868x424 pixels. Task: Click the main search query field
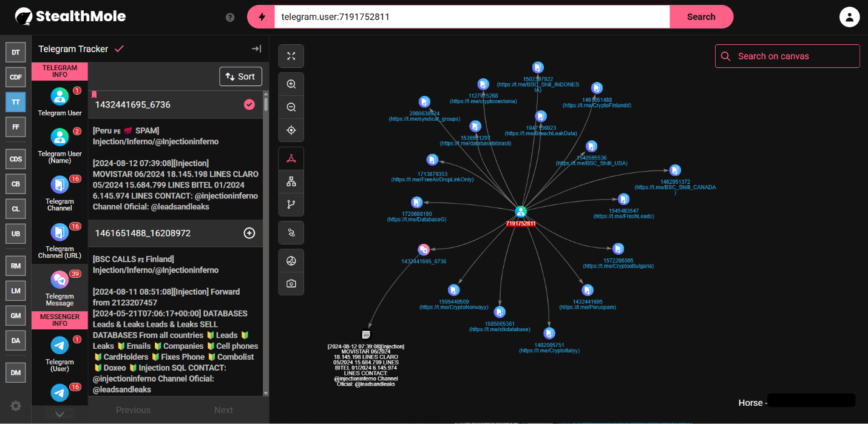tap(472, 17)
